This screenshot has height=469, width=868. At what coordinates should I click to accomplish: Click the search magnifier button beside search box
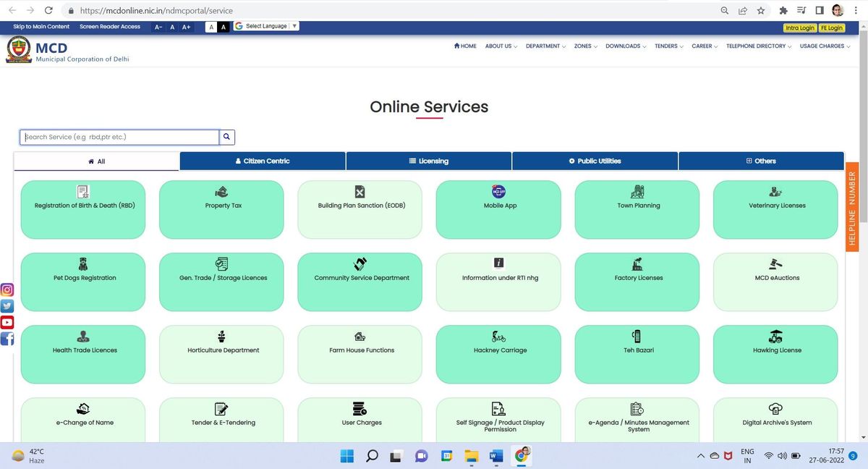(226, 137)
